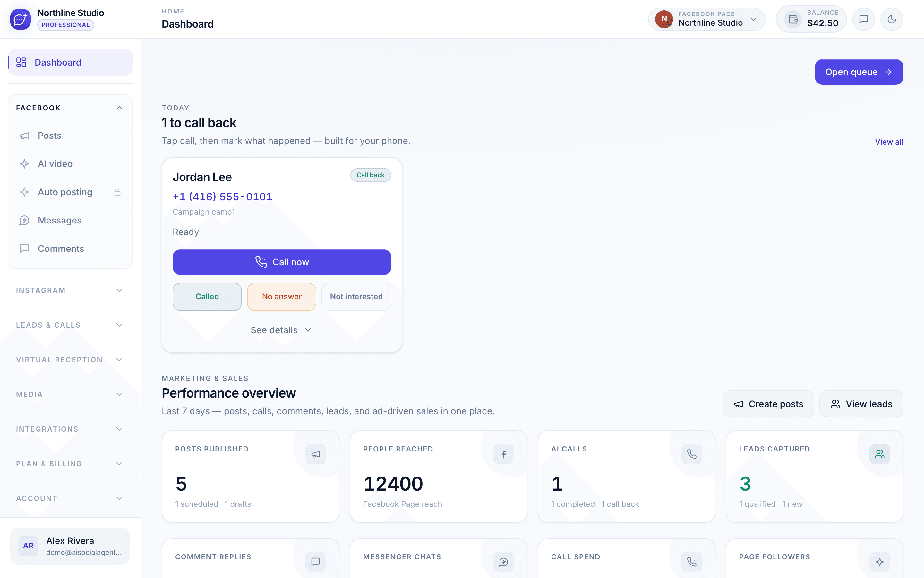Click the people icon on Leads Captured card
The height and width of the screenshot is (578, 924).
click(880, 454)
